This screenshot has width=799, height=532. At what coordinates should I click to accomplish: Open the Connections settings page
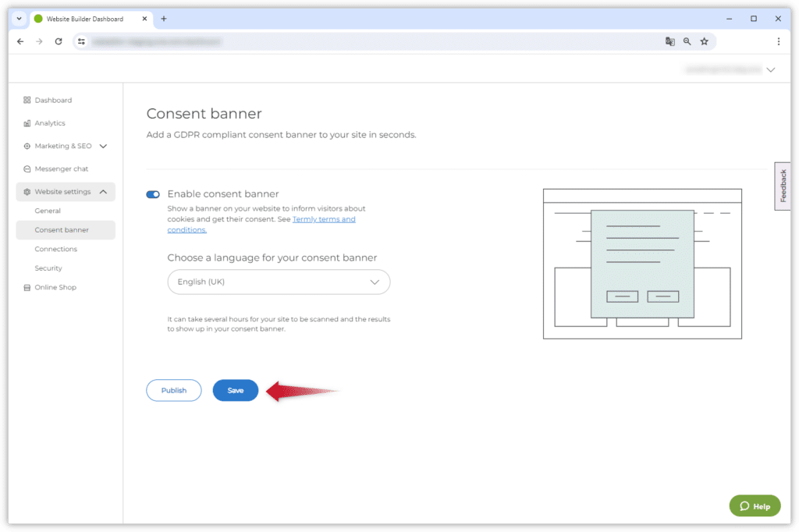[x=55, y=249]
